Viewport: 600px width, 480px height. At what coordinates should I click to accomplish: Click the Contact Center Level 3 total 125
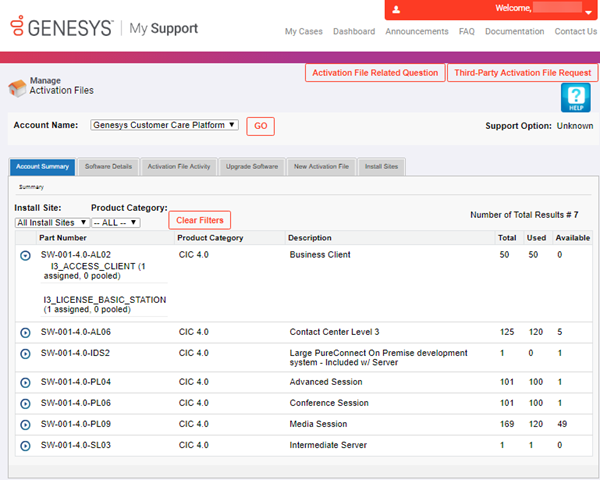[507, 332]
